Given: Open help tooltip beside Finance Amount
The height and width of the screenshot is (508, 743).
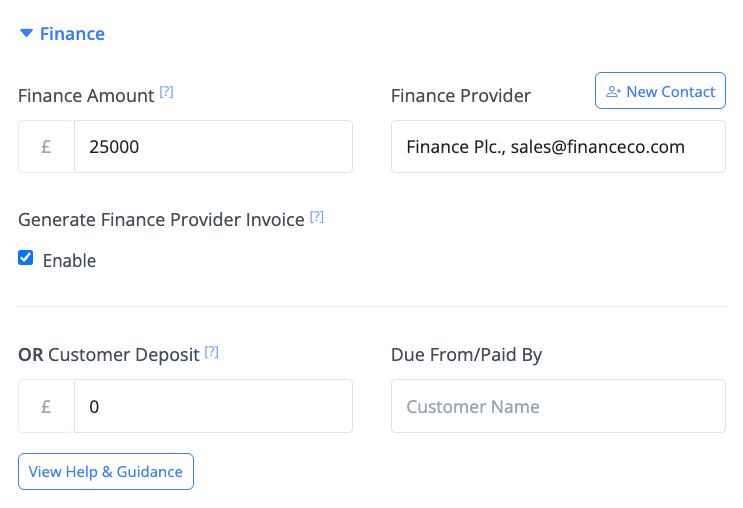Looking at the screenshot, I should tap(167, 92).
